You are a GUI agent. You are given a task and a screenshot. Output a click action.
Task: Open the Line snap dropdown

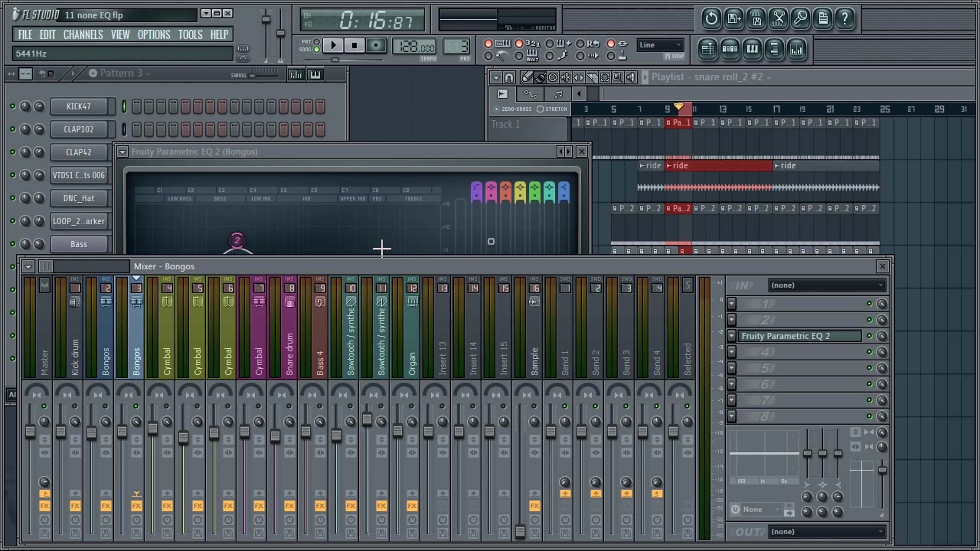660,45
